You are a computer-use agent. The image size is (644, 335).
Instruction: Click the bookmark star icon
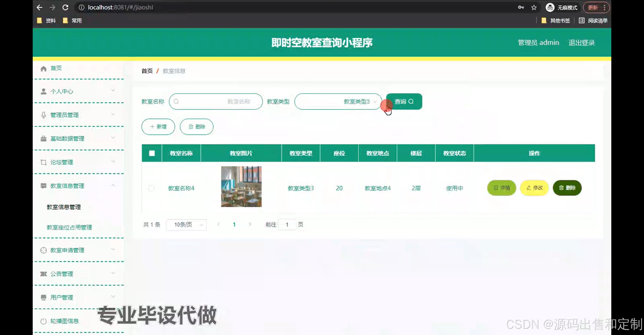pyautogui.click(x=534, y=8)
